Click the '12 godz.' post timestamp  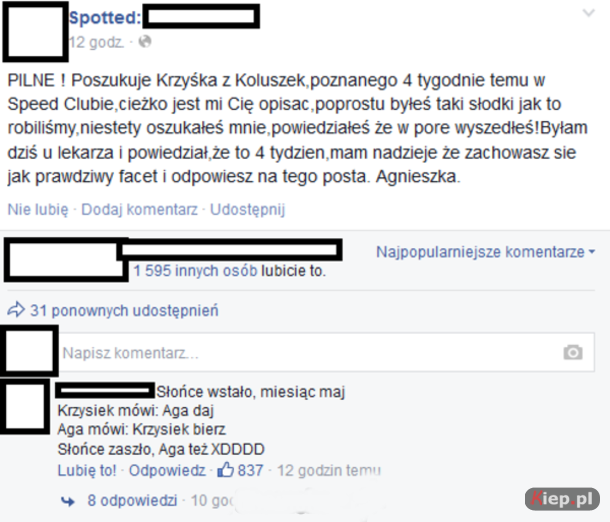96,42
